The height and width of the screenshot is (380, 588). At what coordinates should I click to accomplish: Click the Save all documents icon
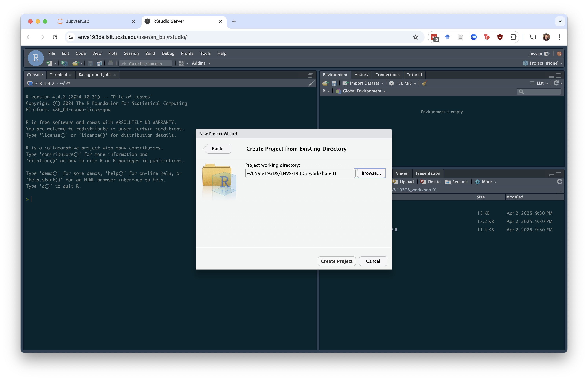(x=99, y=63)
